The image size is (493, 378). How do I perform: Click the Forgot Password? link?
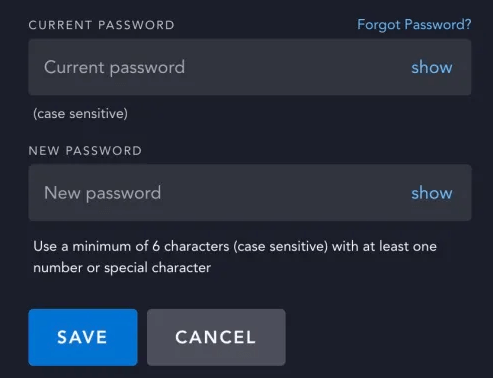pos(414,25)
